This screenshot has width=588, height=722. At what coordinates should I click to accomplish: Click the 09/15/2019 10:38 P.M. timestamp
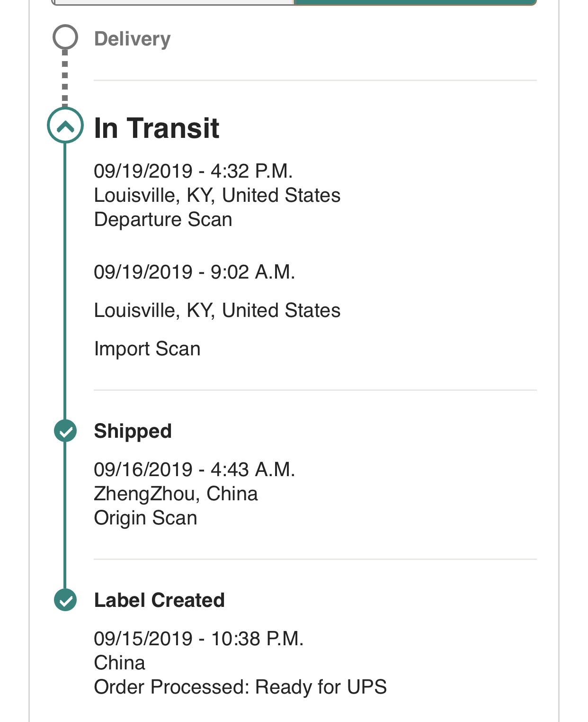click(199, 639)
